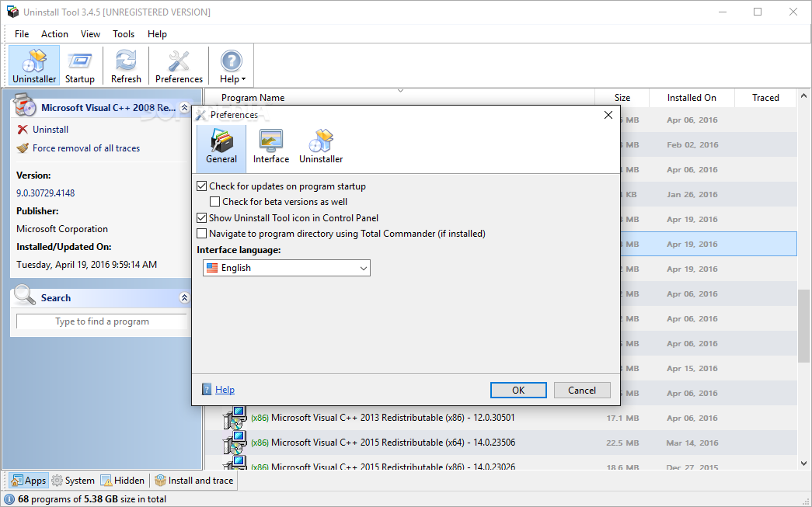Switch to the Interface preferences tab
Viewport: 812px width, 507px height.
pyautogui.click(x=271, y=148)
